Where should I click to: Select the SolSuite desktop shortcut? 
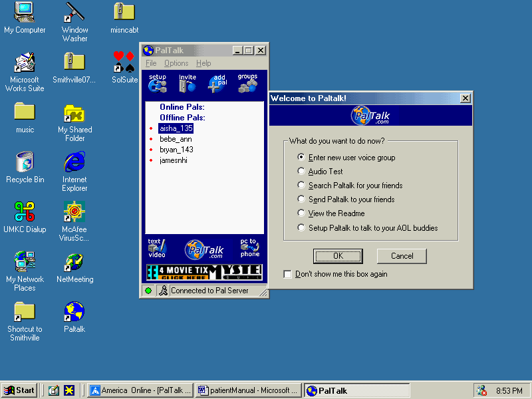[124, 67]
